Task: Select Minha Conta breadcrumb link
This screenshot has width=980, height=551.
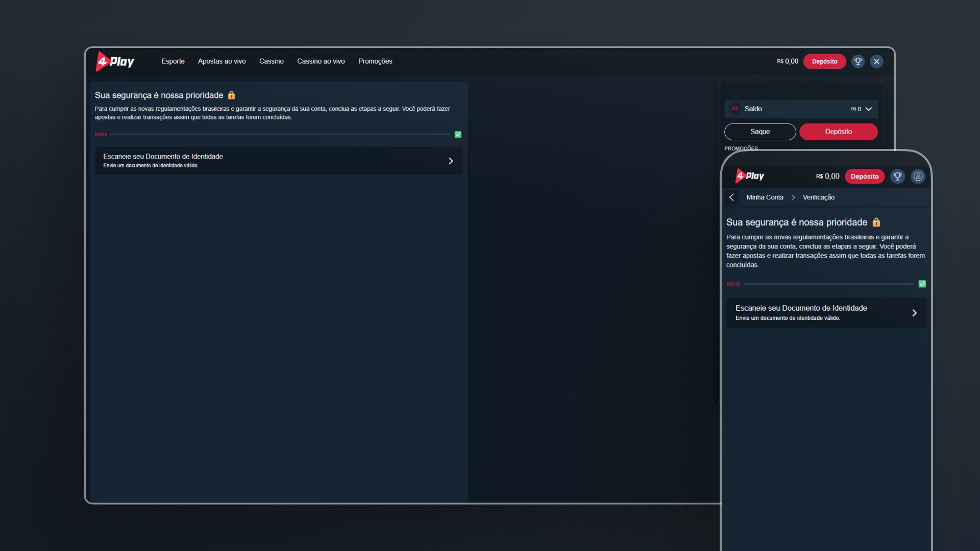Action: (765, 197)
